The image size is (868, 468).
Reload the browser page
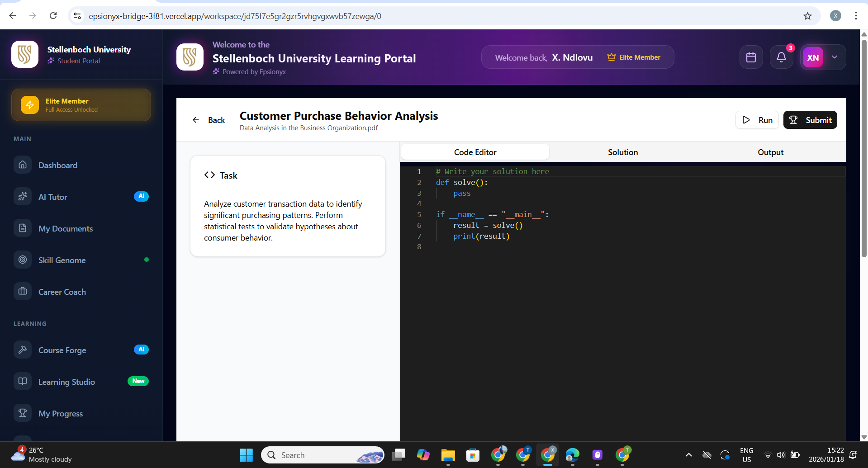click(x=53, y=16)
